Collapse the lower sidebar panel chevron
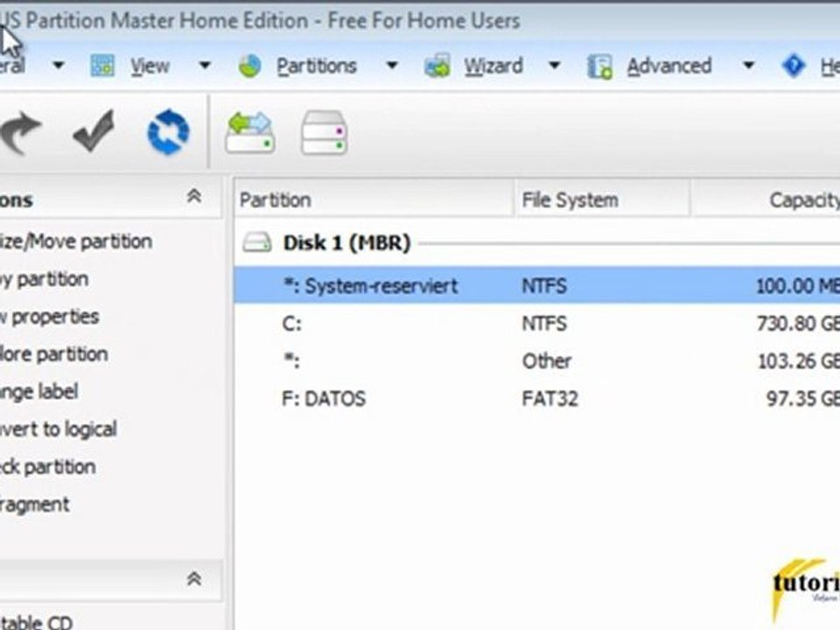This screenshot has width=840, height=630. (x=194, y=579)
